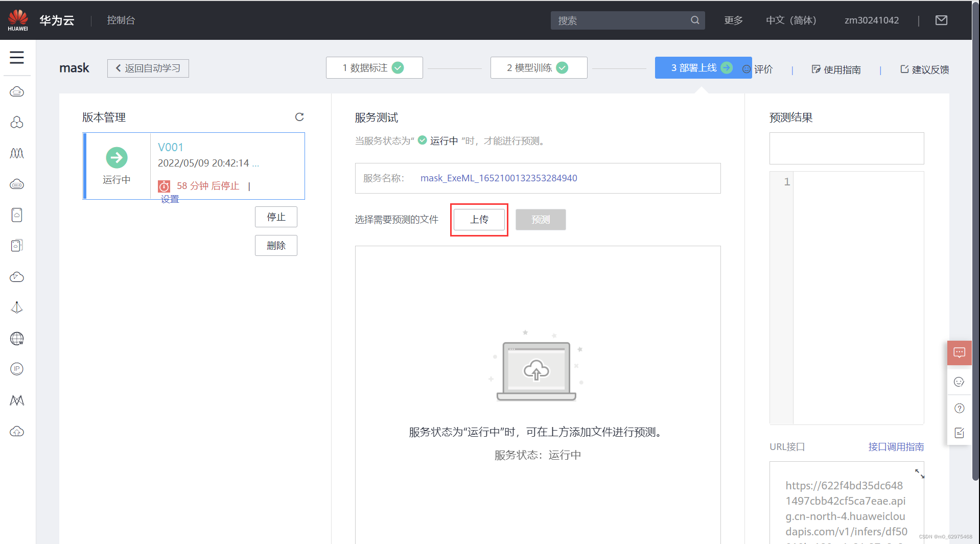Click the 预测 predict button
Viewport: 980px width, 544px height.
point(541,220)
